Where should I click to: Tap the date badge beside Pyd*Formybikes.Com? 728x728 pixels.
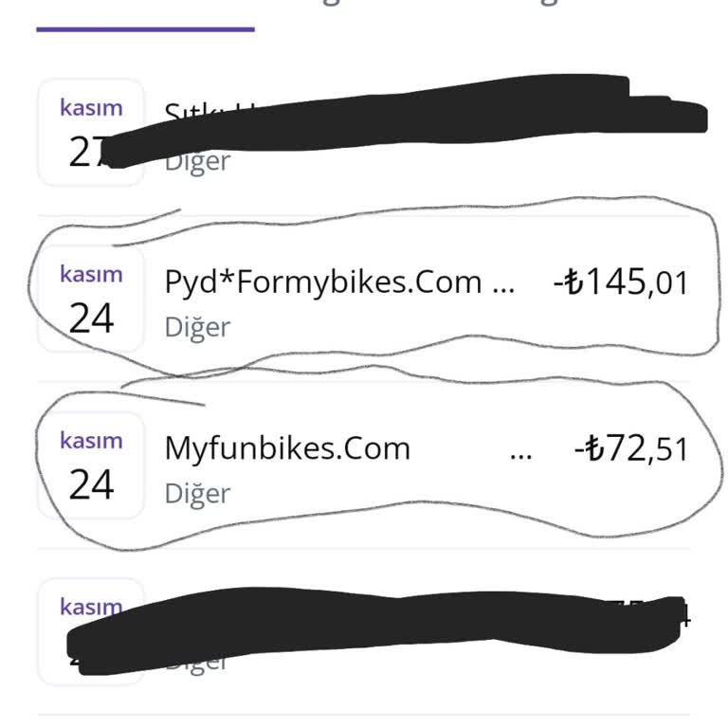pos(91,299)
